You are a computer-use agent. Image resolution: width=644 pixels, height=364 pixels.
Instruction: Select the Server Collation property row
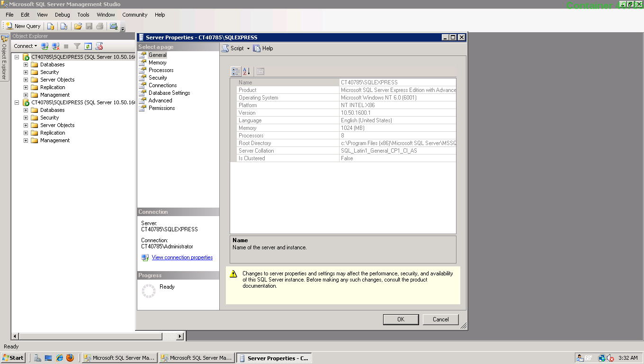click(x=284, y=151)
